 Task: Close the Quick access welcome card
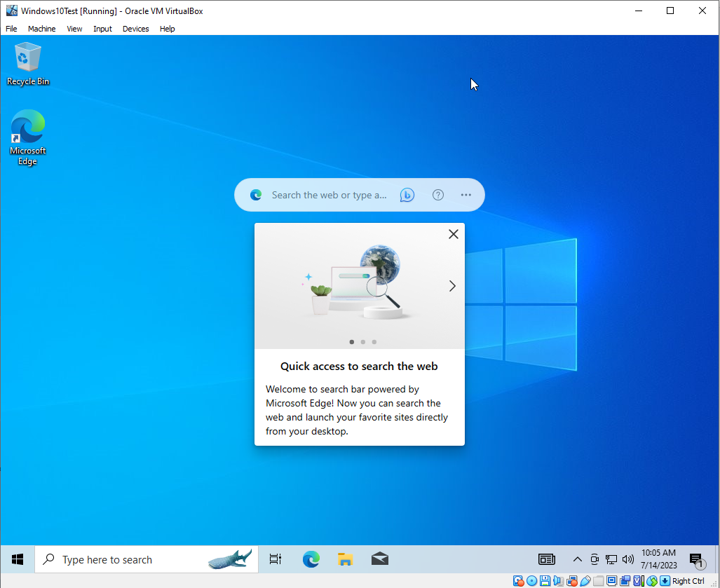(x=453, y=234)
